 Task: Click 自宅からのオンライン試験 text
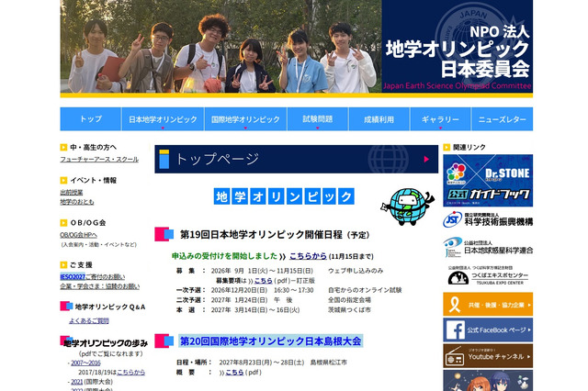click(365, 290)
